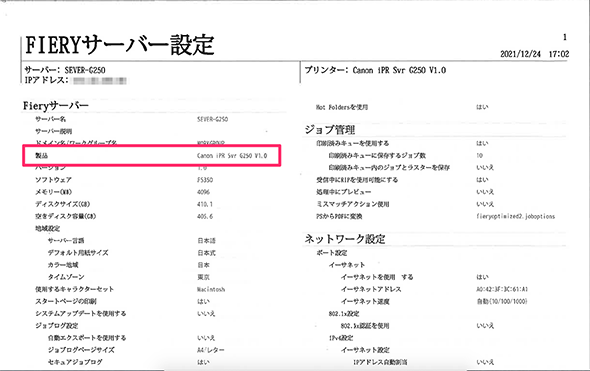590x371 pixels.
Task: Select the free disk value '405.6'
Action: click(x=205, y=216)
